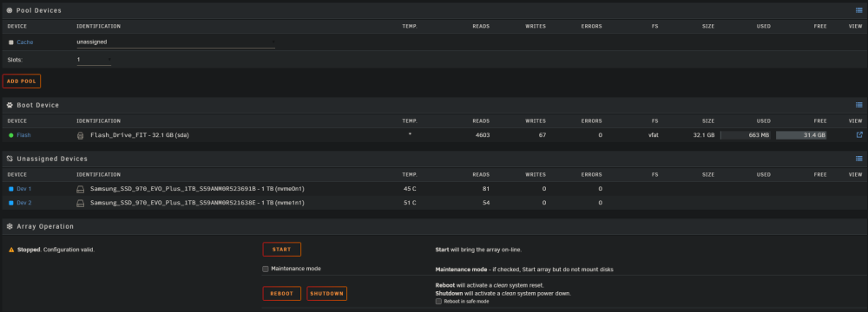
Task: Click the Flash free space bar 31.4 GB
Action: [x=801, y=135]
